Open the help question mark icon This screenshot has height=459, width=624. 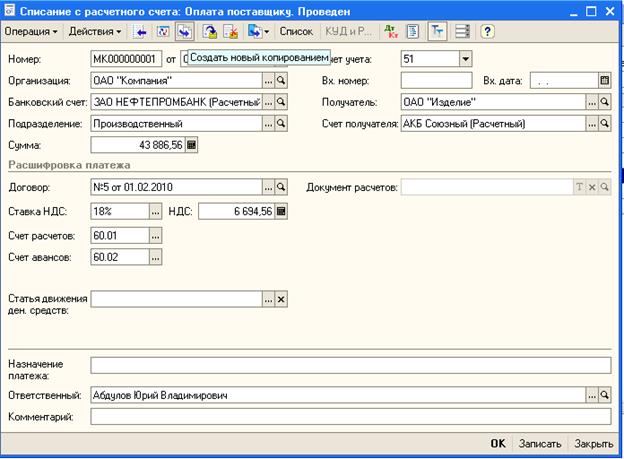pos(488,32)
